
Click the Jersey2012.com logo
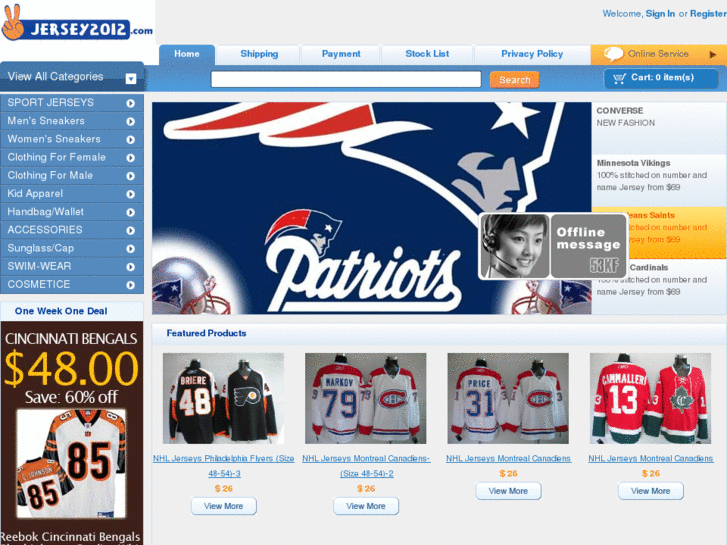[77, 23]
